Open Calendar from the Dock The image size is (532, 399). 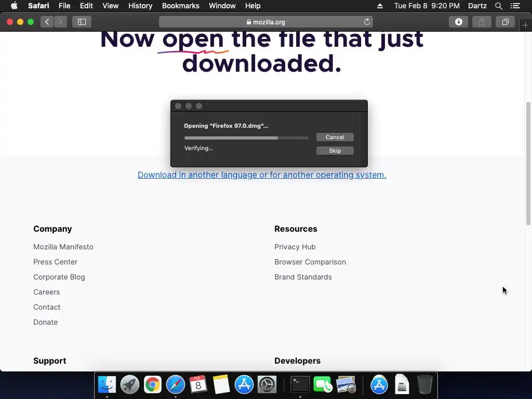coord(198,385)
